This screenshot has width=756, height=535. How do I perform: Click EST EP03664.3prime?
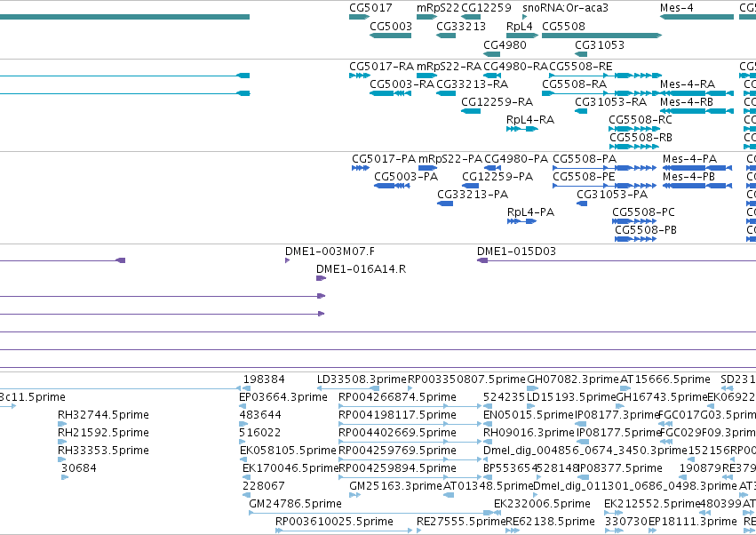pyautogui.click(x=283, y=397)
